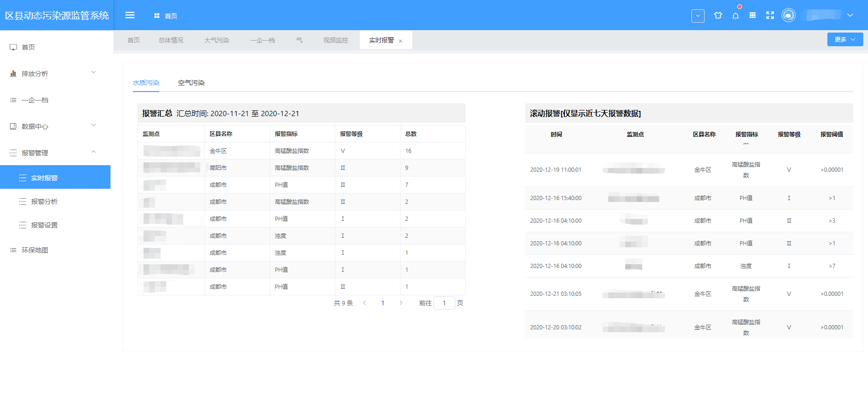This screenshot has width=868, height=411.
Task: Click the 总数 column header
Action: tap(411, 134)
